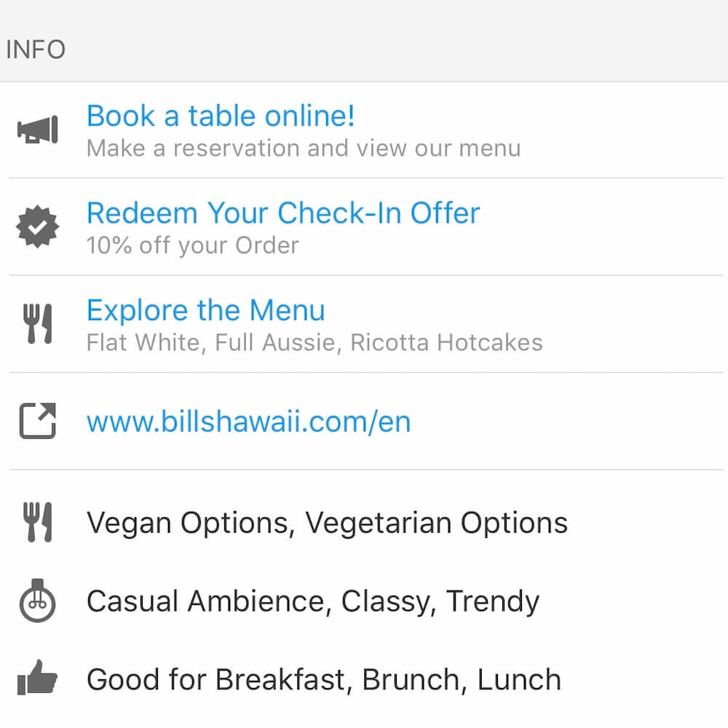Viewport: 728px width, 728px height.
Task: Tap the word Trendy in ambience row
Action: click(493, 602)
